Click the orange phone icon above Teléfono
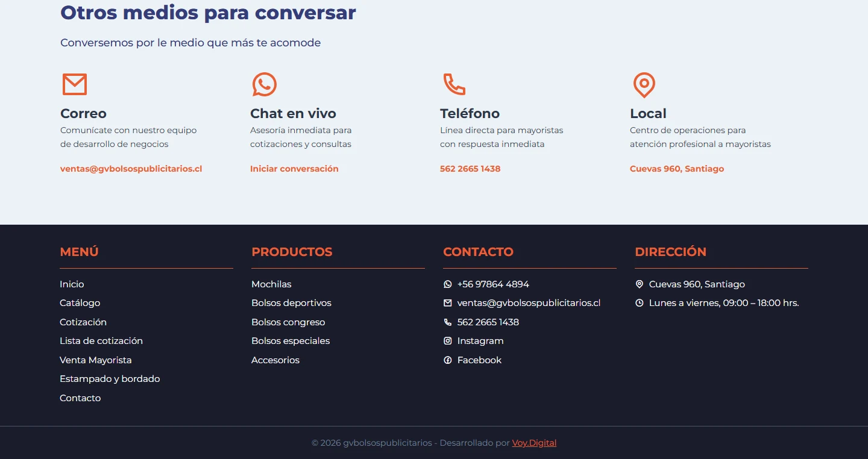Screen dimensions: 868x459 454,84
